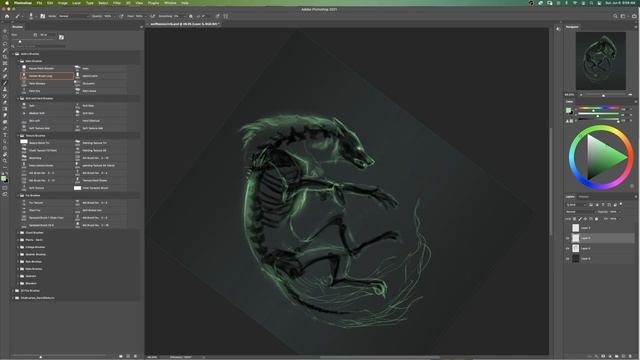Viewport: 640px width, 360px height.
Task: Hide the bottom dark-thumbnail layer
Action: click(x=567, y=258)
